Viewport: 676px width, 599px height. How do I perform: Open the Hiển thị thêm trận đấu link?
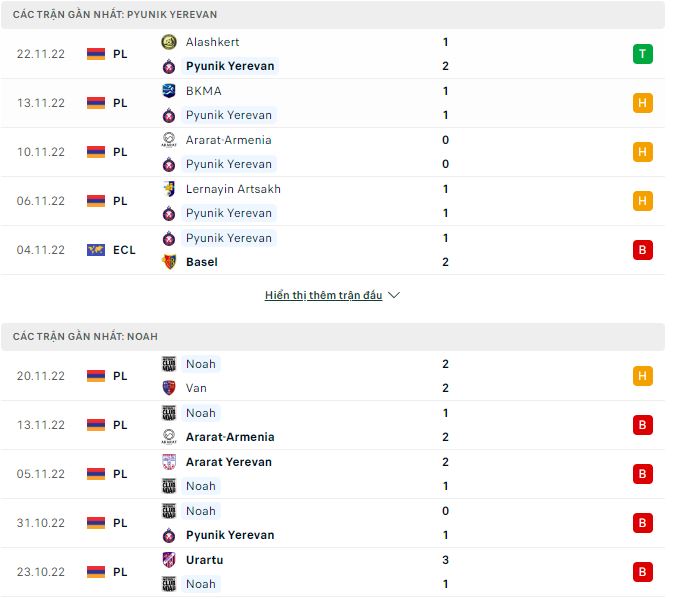coord(323,296)
